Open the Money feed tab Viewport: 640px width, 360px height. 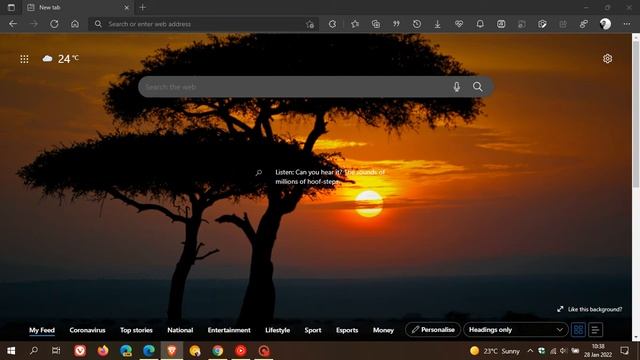(383, 330)
